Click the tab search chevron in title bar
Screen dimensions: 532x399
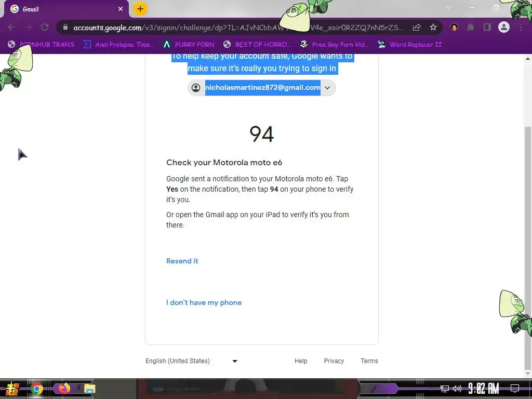coord(448,7)
